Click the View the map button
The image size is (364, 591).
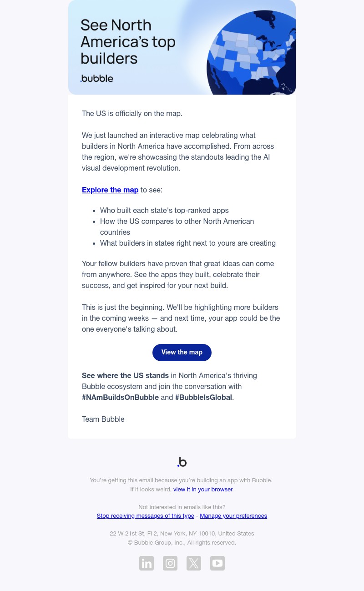coord(182,352)
